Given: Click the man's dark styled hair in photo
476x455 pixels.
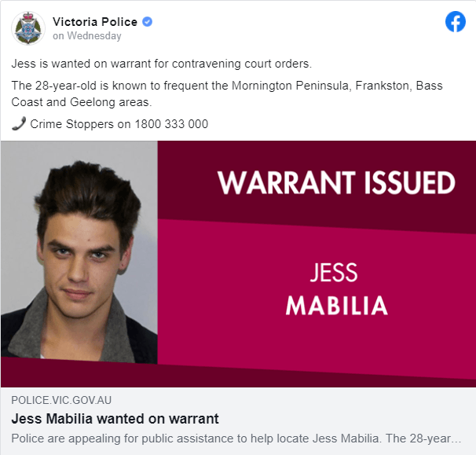Looking at the screenshot, I should tap(89, 193).
